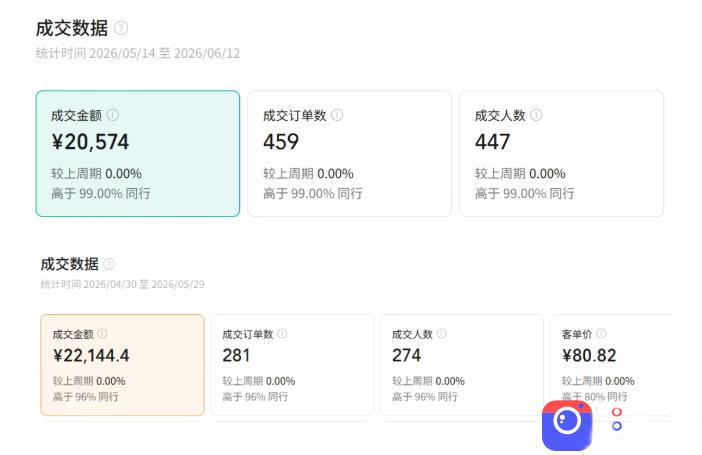Select the 成交人数 274 card

(x=462, y=365)
